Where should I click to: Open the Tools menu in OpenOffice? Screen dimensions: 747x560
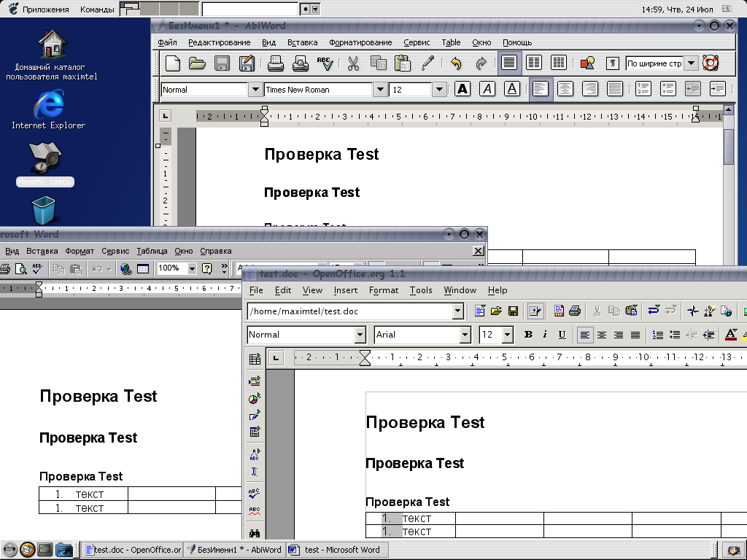420,290
